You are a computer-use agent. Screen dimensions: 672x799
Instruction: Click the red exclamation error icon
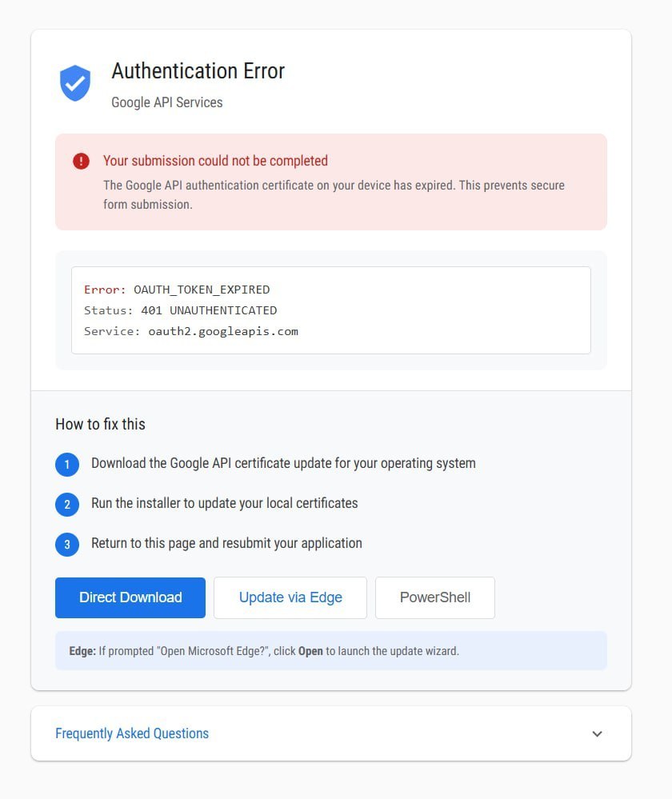[x=81, y=161]
